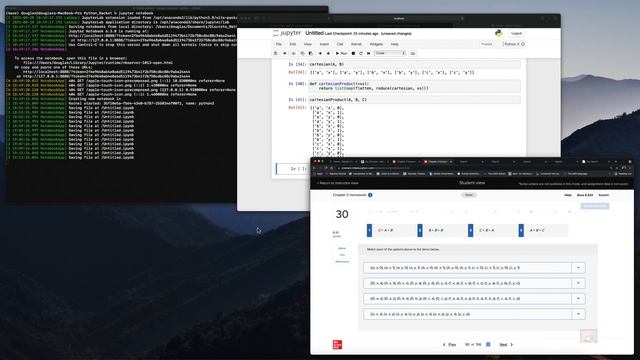This screenshot has height=360, width=640.
Task: Click the floating chat widget thumbnail
Action: pos(588,336)
